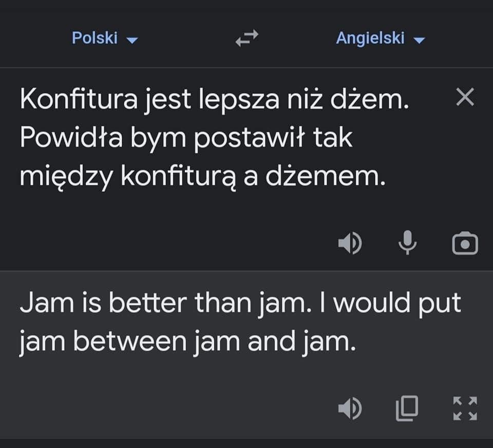Click the source line 'między konfiturą a dżemem'

202,177
